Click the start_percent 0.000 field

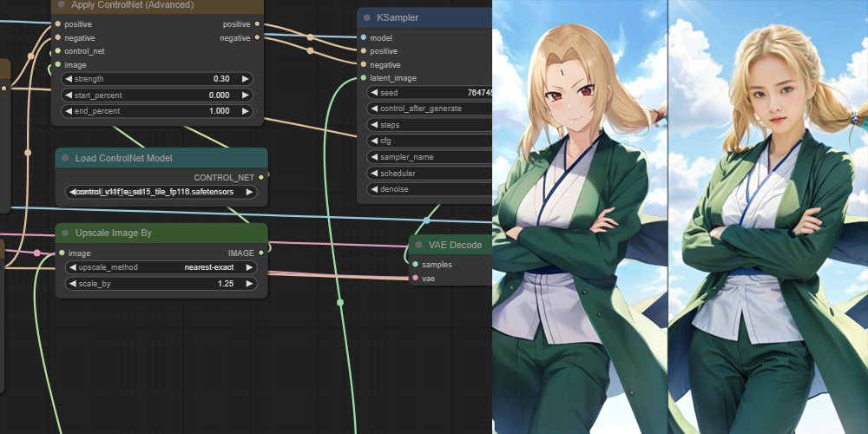[156, 95]
